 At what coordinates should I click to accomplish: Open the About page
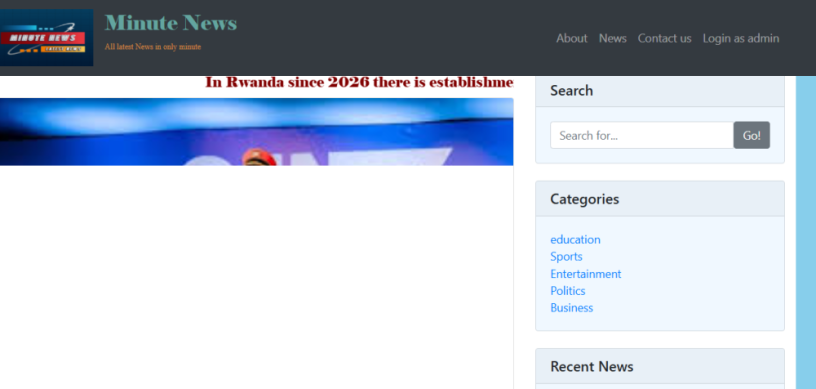[x=571, y=38]
